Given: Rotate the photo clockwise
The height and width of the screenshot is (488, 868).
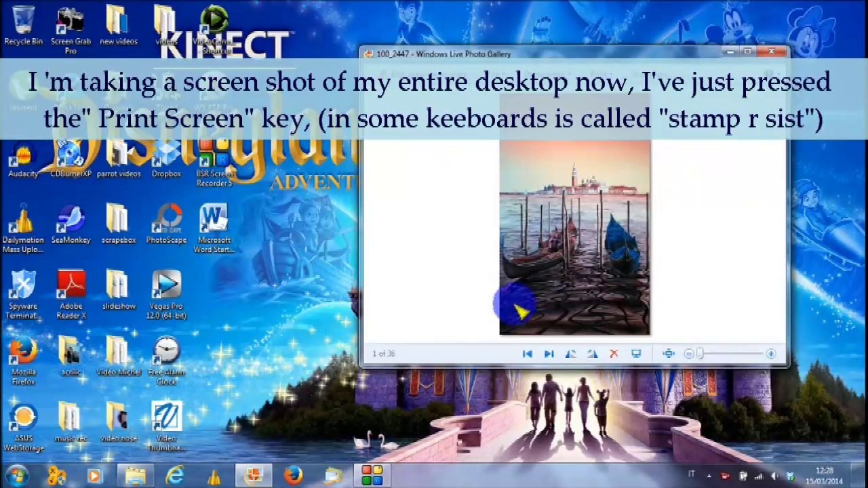Looking at the screenshot, I should point(592,353).
